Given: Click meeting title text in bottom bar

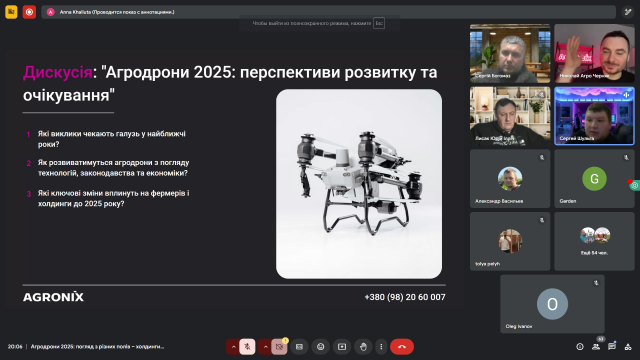Looking at the screenshot, I should pyautogui.click(x=97, y=347).
